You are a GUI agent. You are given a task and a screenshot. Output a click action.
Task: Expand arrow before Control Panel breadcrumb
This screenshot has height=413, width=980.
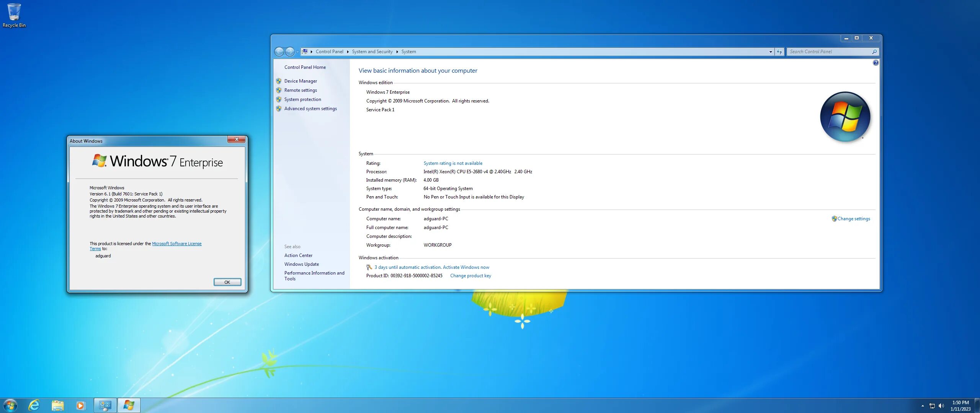coord(312,52)
